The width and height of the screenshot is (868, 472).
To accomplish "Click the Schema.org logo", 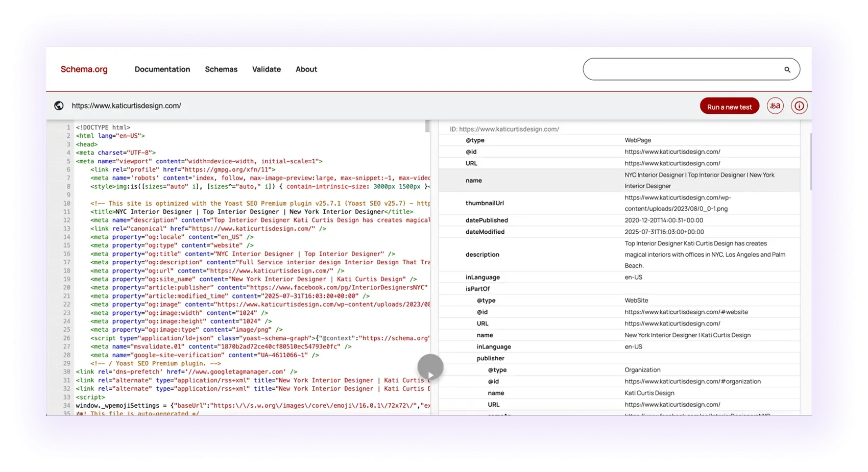I will point(84,69).
